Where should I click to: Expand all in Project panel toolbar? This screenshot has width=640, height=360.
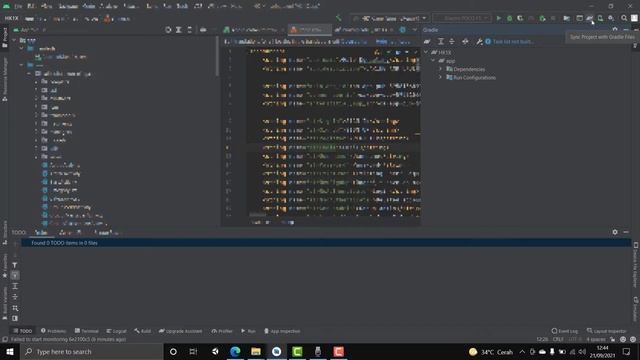[x=179, y=30]
